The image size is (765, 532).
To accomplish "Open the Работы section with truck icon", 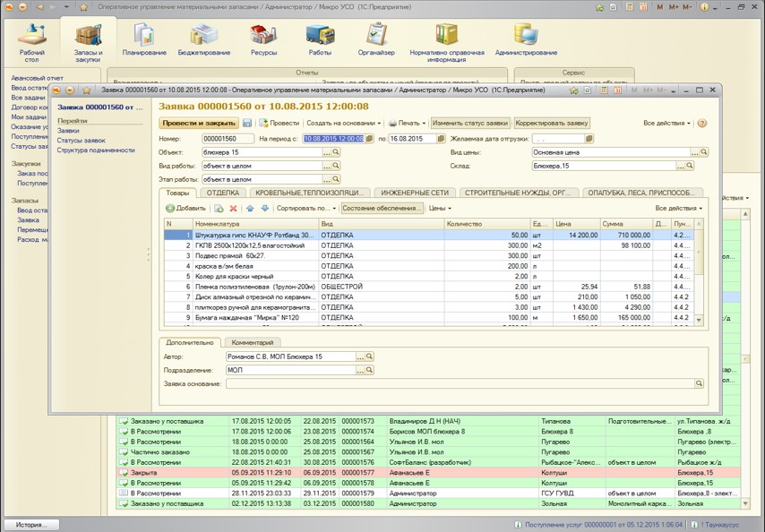I will pyautogui.click(x=320, y=40).
